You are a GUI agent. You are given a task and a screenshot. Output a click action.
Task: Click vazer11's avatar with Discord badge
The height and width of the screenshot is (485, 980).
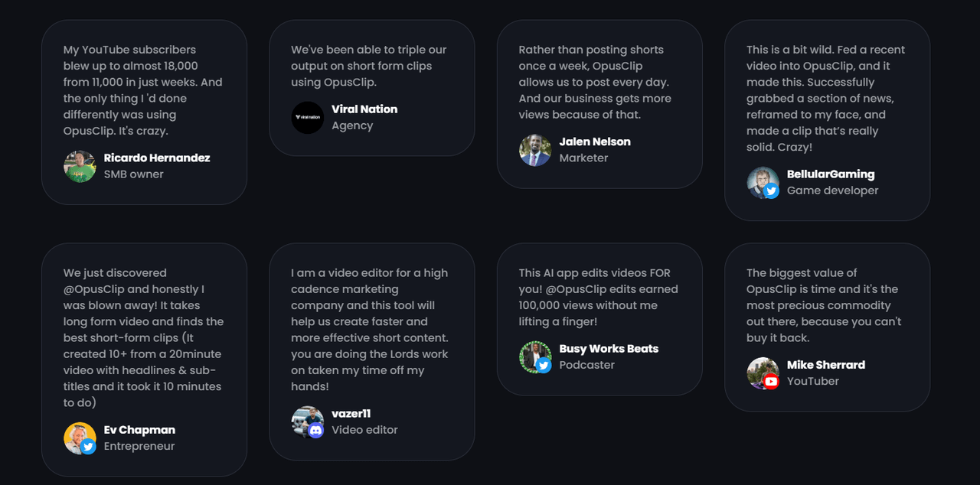(307, 422)
